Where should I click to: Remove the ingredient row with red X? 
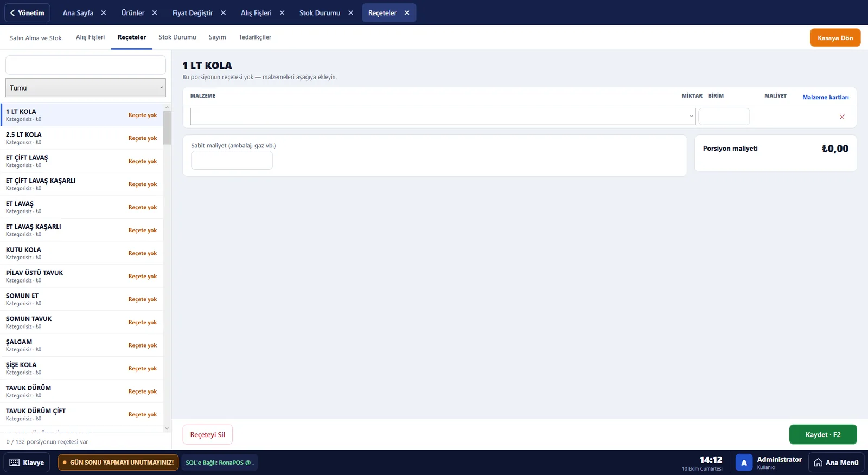click(842, 117)
